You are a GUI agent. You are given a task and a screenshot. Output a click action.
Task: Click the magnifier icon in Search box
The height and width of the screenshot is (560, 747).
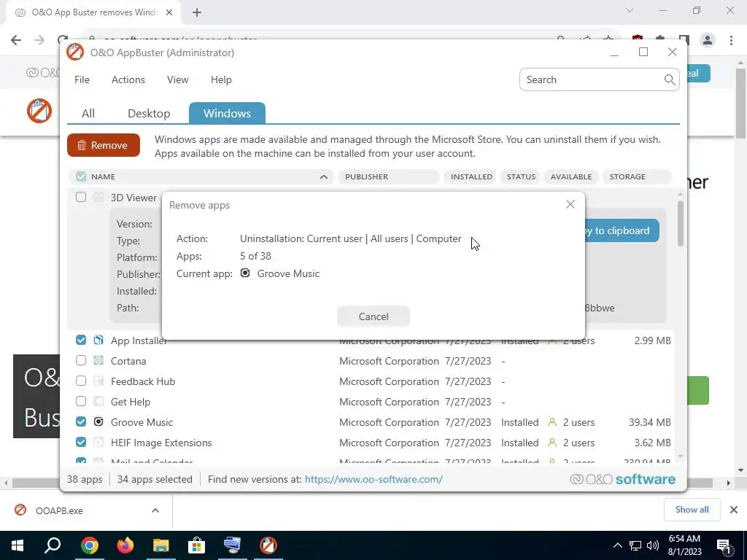(670, 79)
